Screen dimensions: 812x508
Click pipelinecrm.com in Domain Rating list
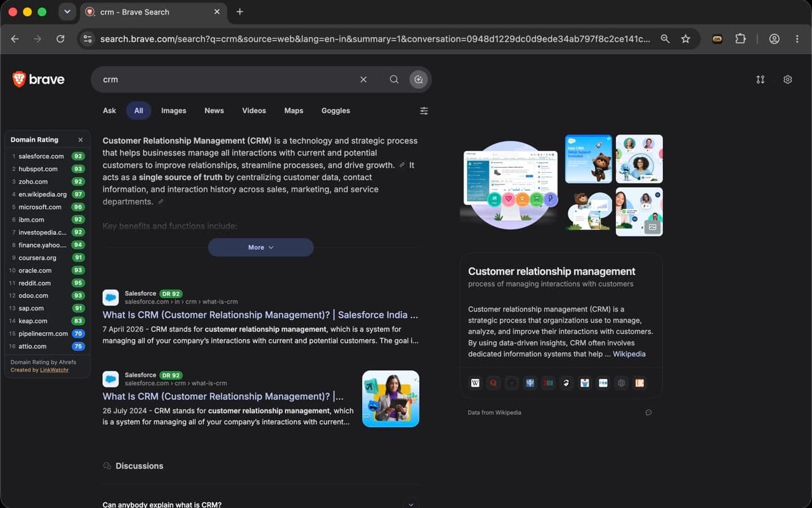click(43, 334)
